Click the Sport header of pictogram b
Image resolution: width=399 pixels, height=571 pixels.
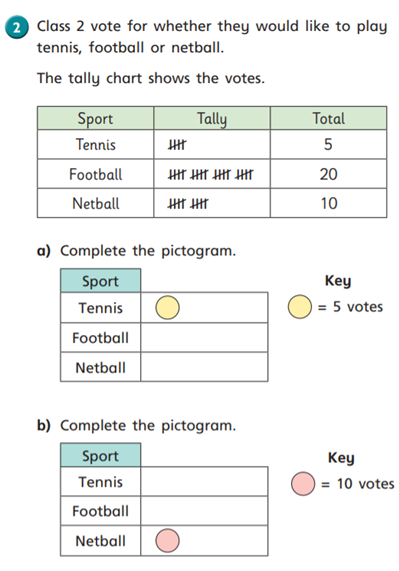[100, 455]
